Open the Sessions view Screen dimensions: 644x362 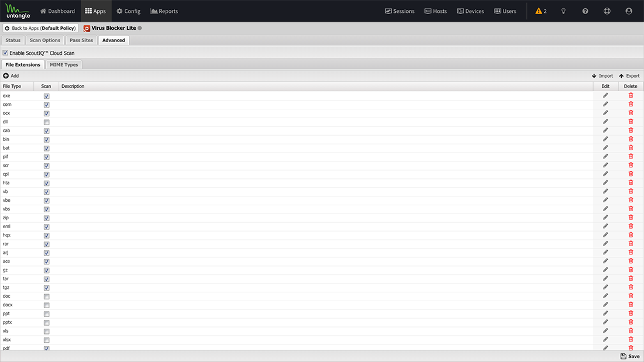point(400,11)
